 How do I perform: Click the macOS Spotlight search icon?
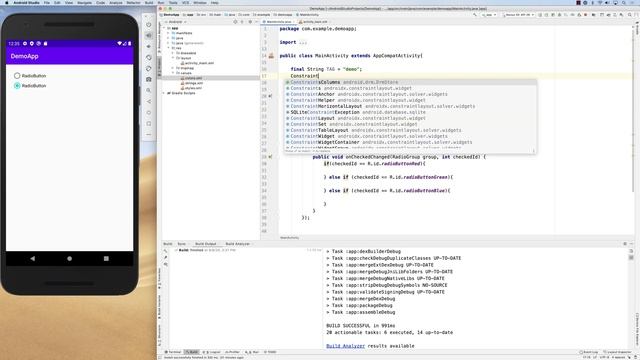(x=624, y=2)
